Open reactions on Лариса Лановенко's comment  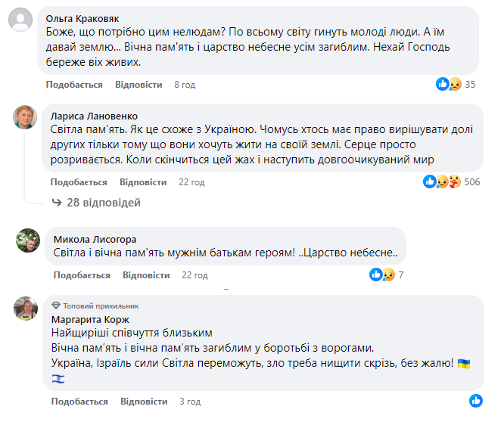(451, 182)
